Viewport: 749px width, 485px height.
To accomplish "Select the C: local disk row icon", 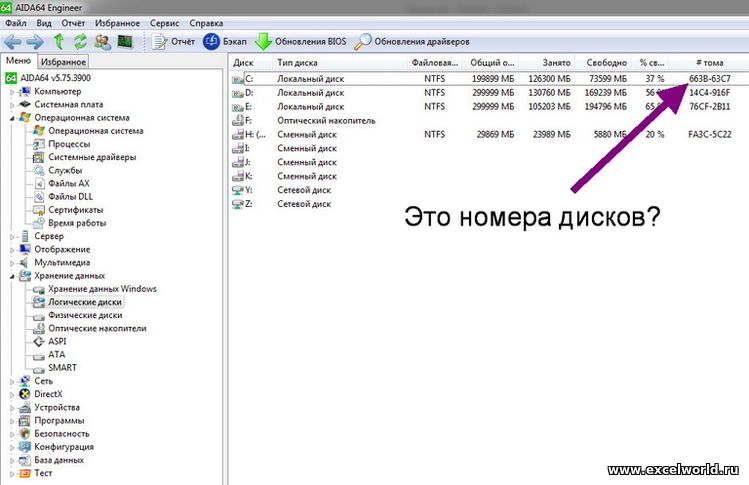I will 237,79.
